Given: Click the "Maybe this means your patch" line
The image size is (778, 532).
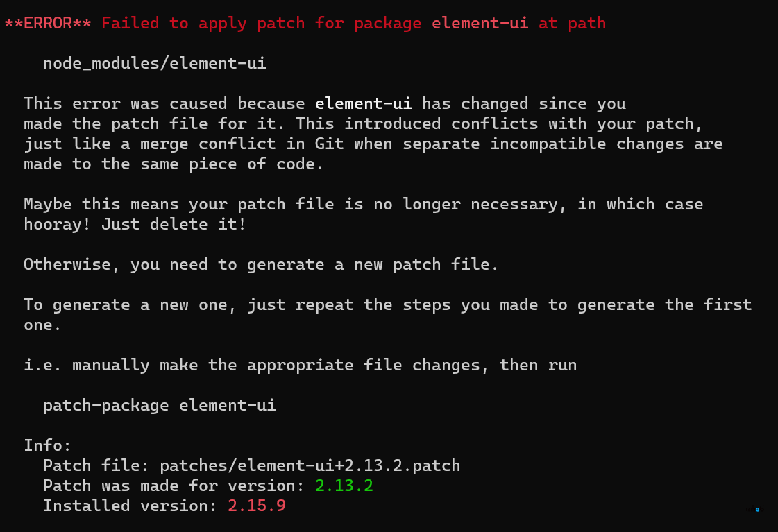Looking at the screenshot, I should [363, 205].
